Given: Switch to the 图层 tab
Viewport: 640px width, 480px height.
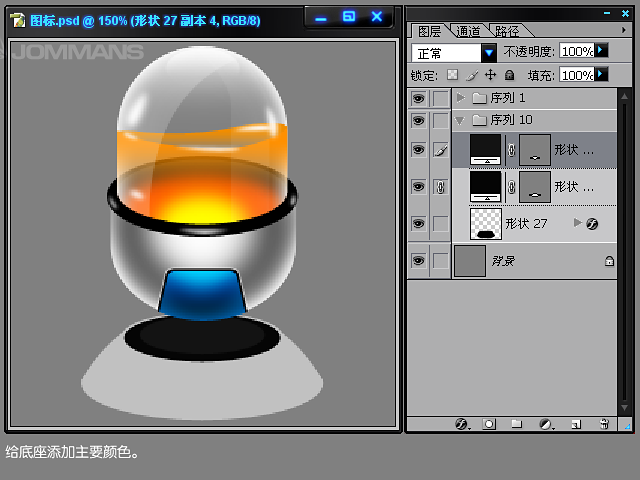Looking at the screenshot, I should click(x=429, y=31).
